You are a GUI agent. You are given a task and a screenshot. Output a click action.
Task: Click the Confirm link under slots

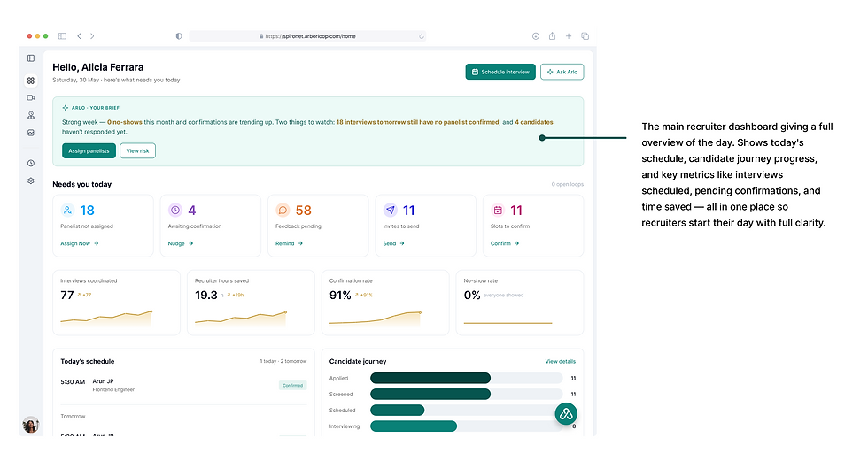pos(505,243)
